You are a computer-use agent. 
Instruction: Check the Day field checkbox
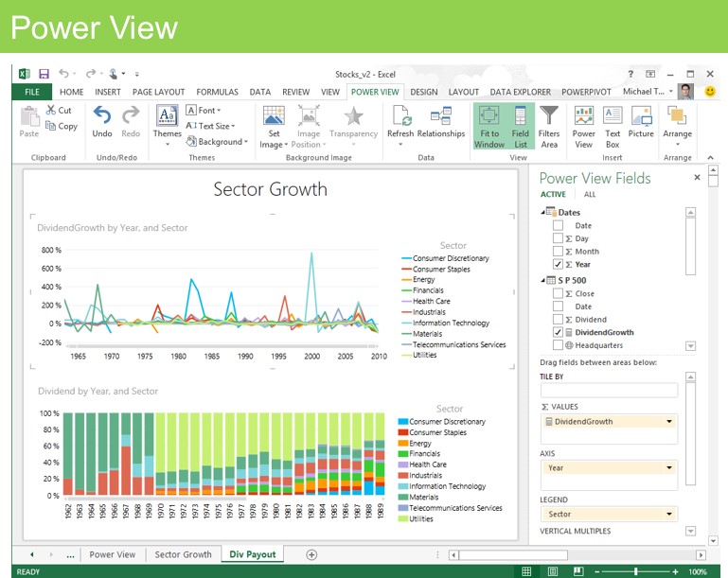click(x=559, y=238)
